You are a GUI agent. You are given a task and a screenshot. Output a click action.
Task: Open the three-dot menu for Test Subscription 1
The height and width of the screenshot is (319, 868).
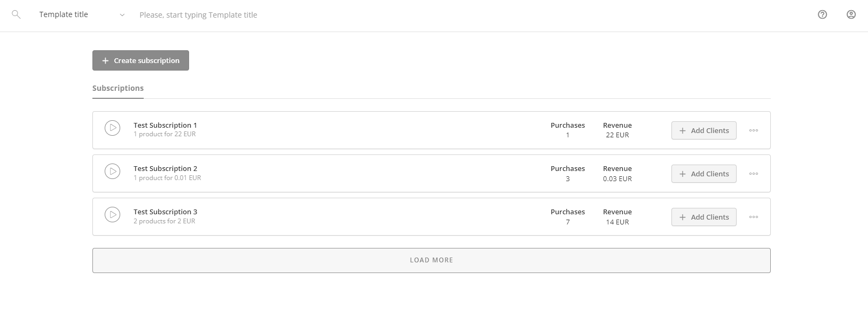point(754,130)
